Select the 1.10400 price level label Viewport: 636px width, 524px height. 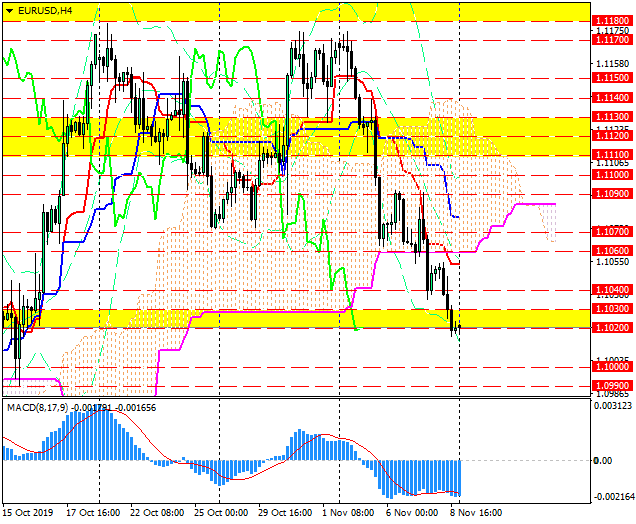610,289
